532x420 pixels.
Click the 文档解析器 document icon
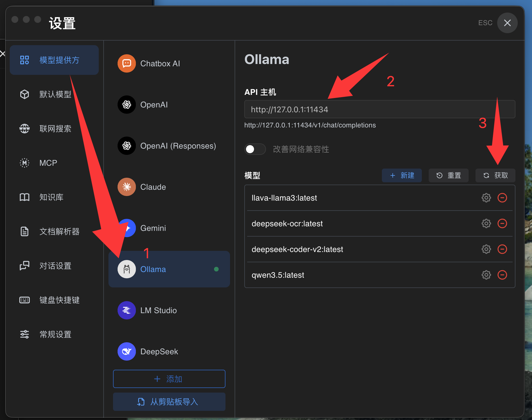click(25, 231)
